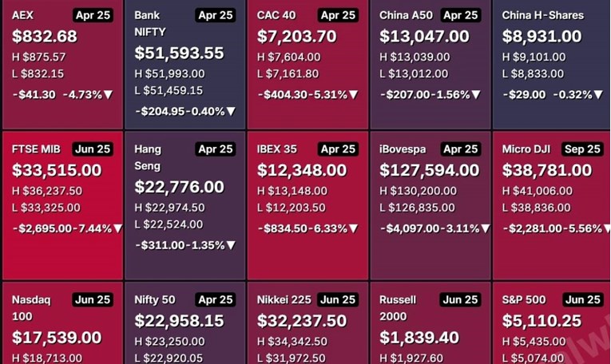This screenshot has width=611, height=364.
Task: Click the Apr 25 badge on the AEX tile
Action: coord(95,15)
